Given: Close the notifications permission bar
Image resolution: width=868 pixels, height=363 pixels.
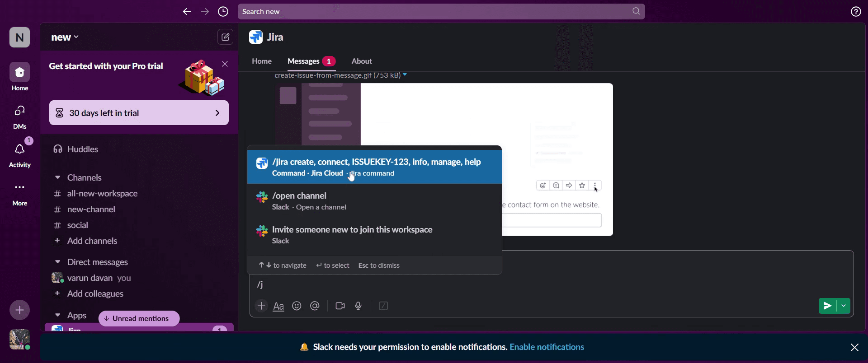Looking at the screenshot, I should (x=854, y=347).
